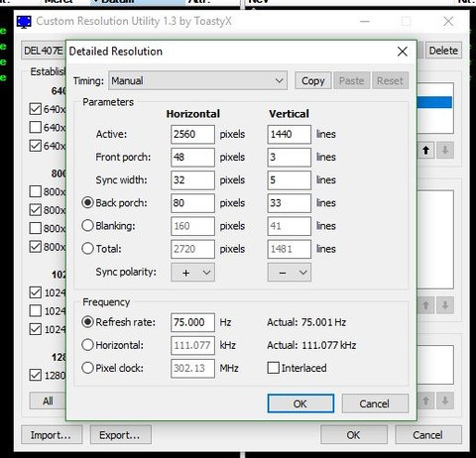This screenshot has width=476, height=458.
Task: Click the main window OK button
Action: coord(354,435)
